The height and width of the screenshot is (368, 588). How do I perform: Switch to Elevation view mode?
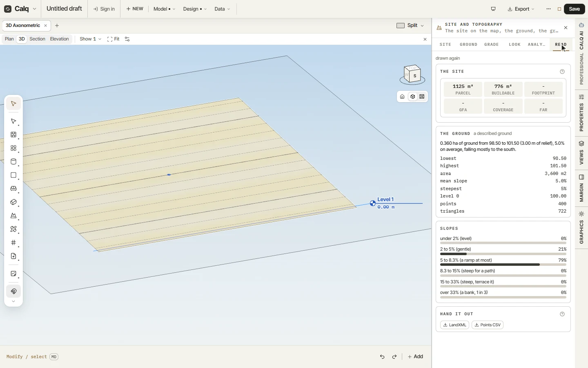click(60, 39)
